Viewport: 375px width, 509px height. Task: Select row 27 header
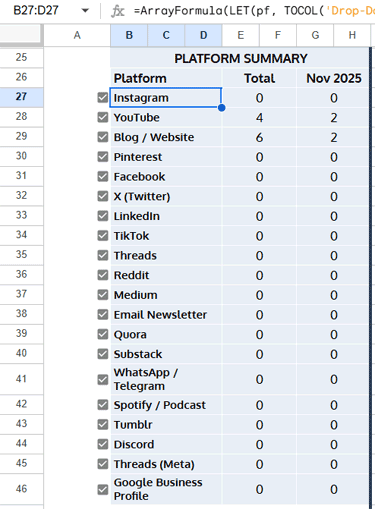[21, 97]
